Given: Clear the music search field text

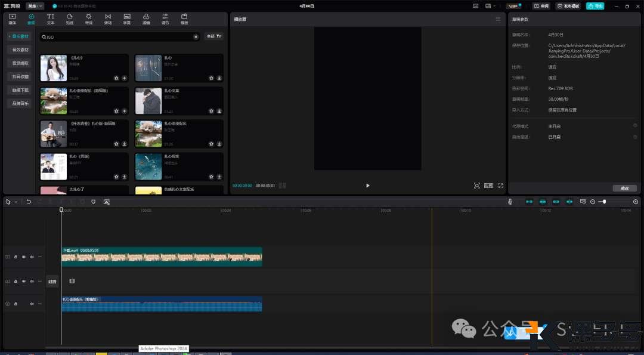Looking at the screenshot, I should [196, 37].
